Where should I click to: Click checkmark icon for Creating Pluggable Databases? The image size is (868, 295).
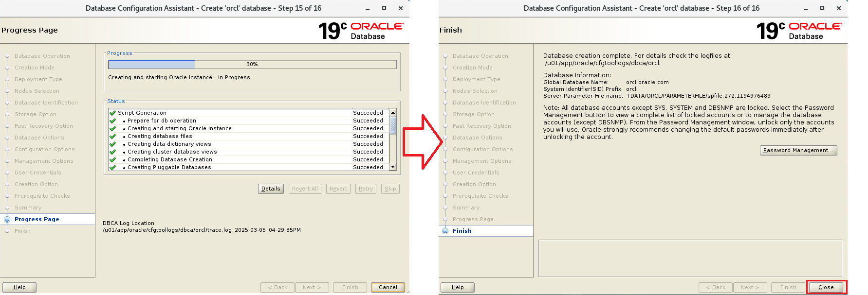click(113, 167)
